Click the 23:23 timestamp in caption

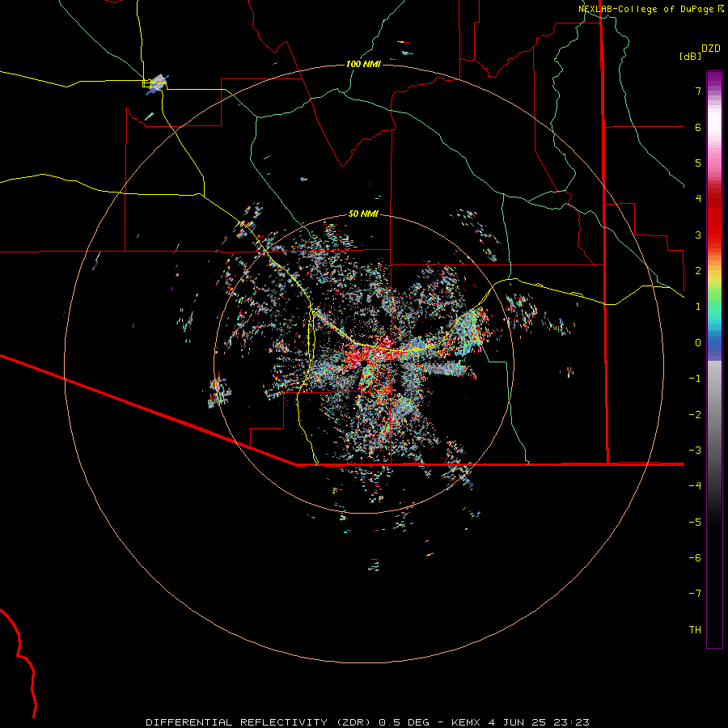(571, 722)
